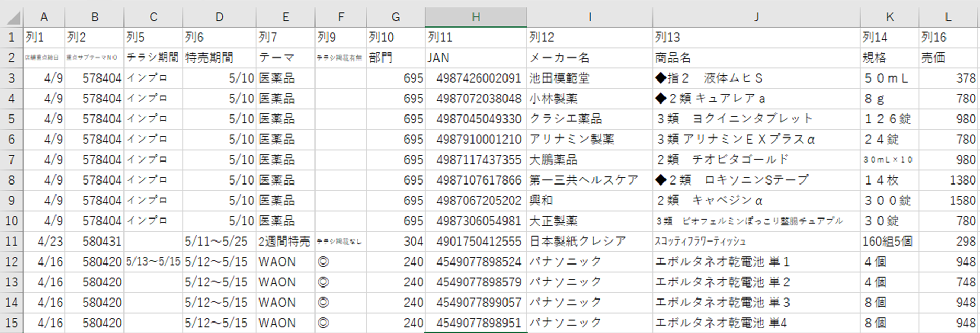Click price cell 1580
980x333 pixels.
tap(948, 200)
